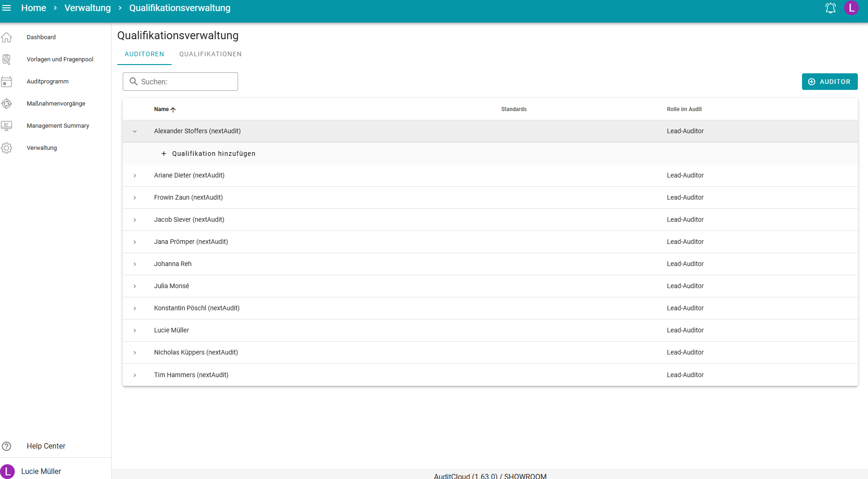Open Dashboard via the house icon

coord(7,37)
